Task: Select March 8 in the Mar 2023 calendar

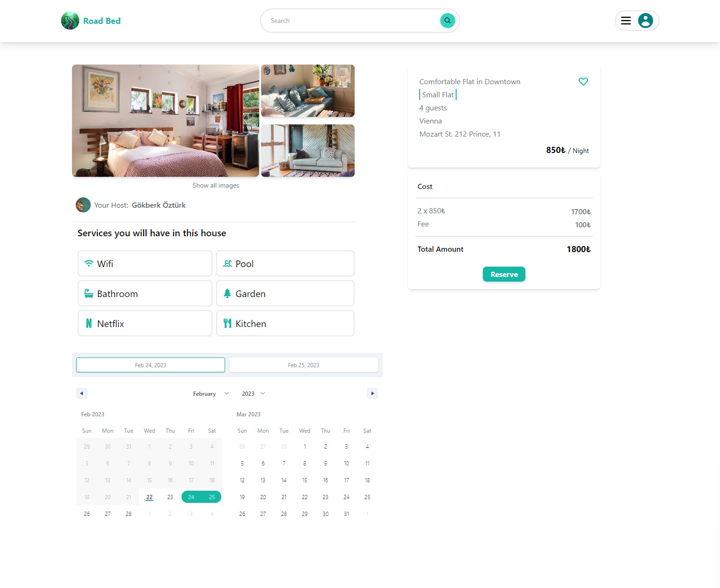Action: pyautogui.click(x=305, y=463)
